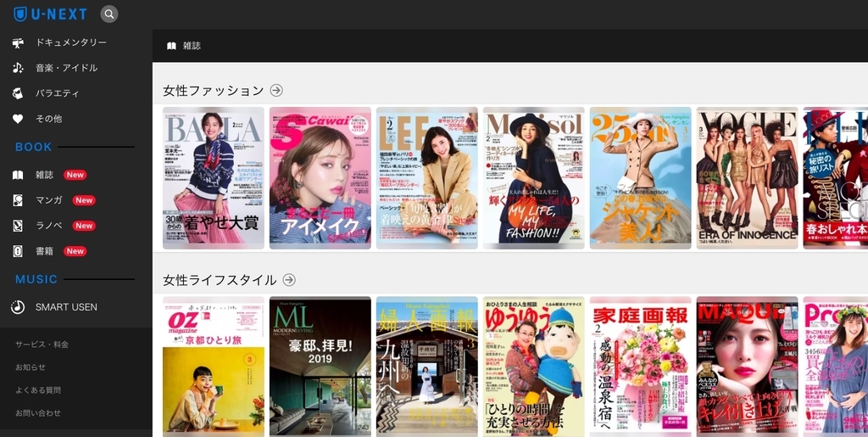The width and height of the screenshot is (868, 437).
Task: Open the OZ magazine cover
Action: coord(213,367)
